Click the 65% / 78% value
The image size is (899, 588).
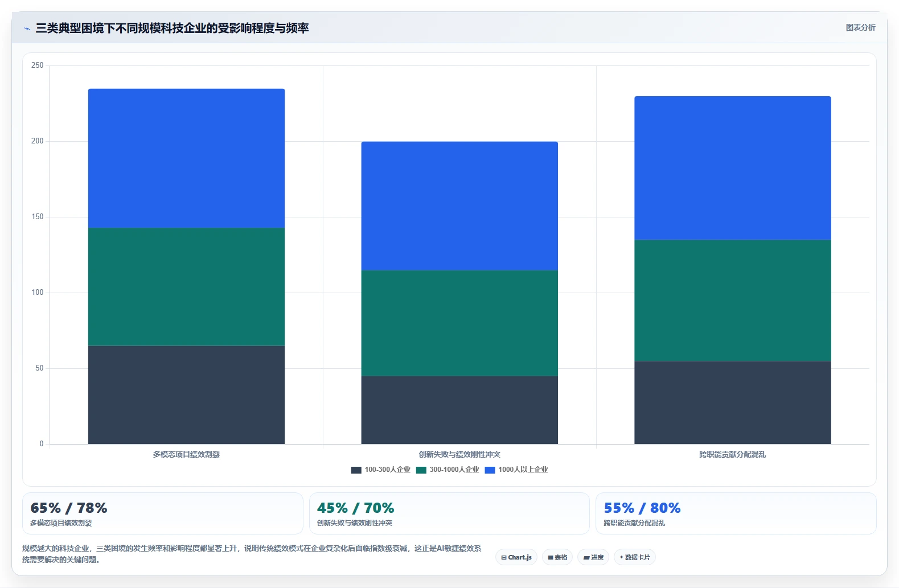pyautogui.click(x=69, y=508)
